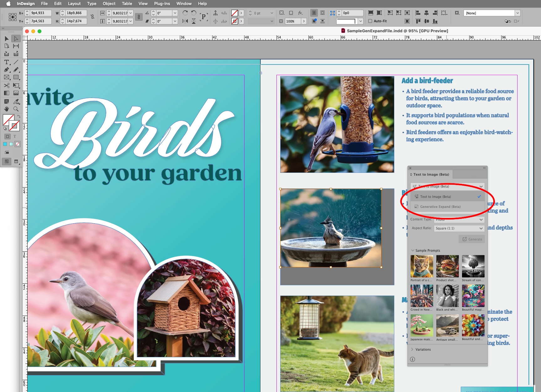Viewport: 541px width, 392px height.
Task: Open the Window menu
Action: tap(184, 3)
